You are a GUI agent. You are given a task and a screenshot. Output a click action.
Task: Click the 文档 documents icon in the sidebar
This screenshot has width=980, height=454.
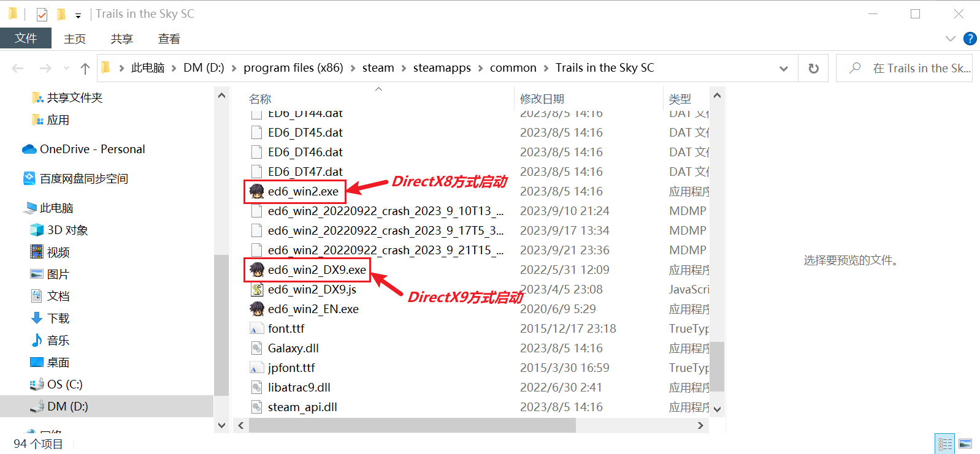tap(37, 296)
